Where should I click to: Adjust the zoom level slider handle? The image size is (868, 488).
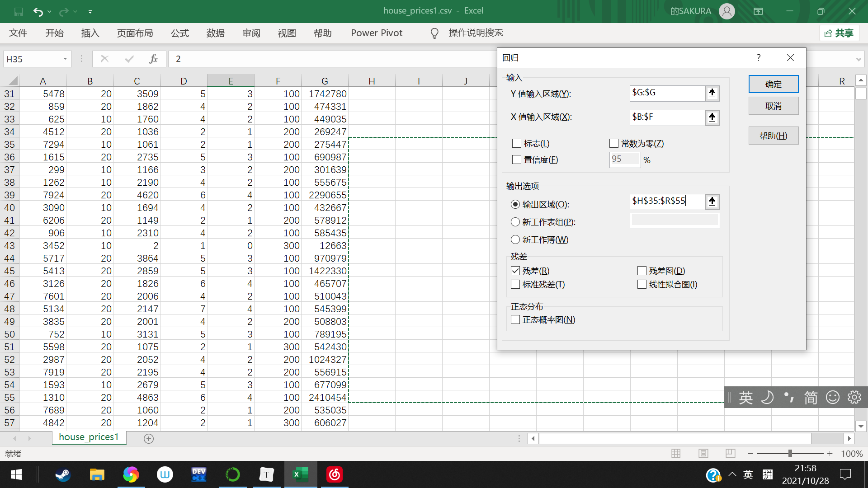790,453
